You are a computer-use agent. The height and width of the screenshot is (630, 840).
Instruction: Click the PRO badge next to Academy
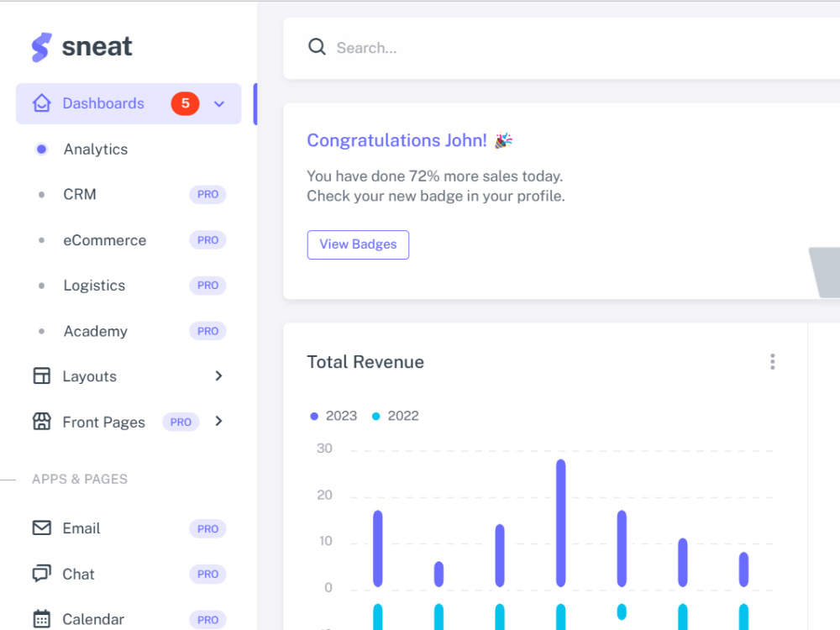point(207,331)
